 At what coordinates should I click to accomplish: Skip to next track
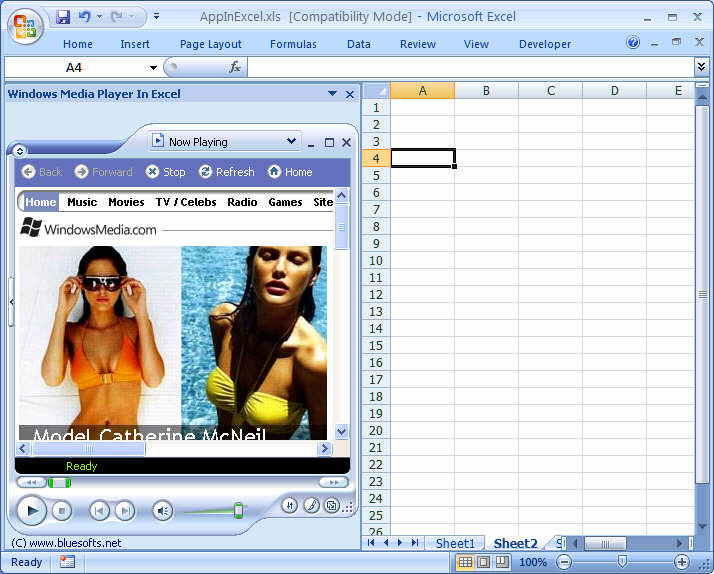(x=125, y=511)
